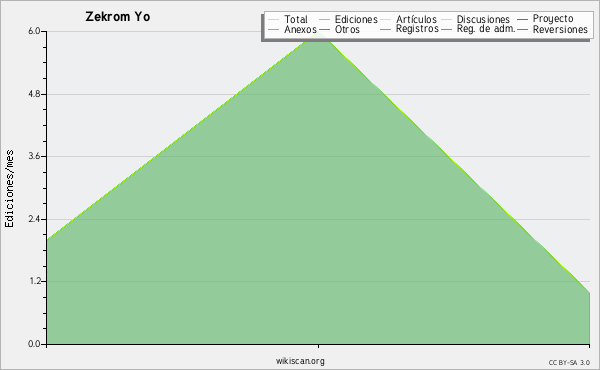This screenshot has width=600, height=370.
Task: Select the Artículos legend entry
Action: click(x=408, y=19)
